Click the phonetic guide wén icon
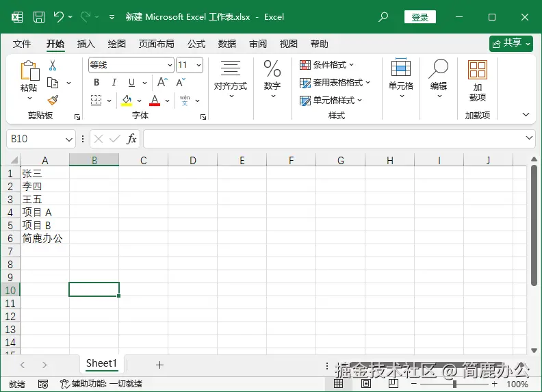The width and height of the screenshot is (542, 392). (185, 101)
